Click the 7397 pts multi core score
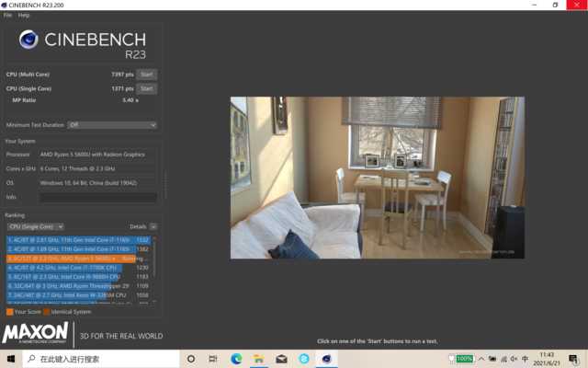The height and width of the screenshot is (368, 588). click(122, 75)
